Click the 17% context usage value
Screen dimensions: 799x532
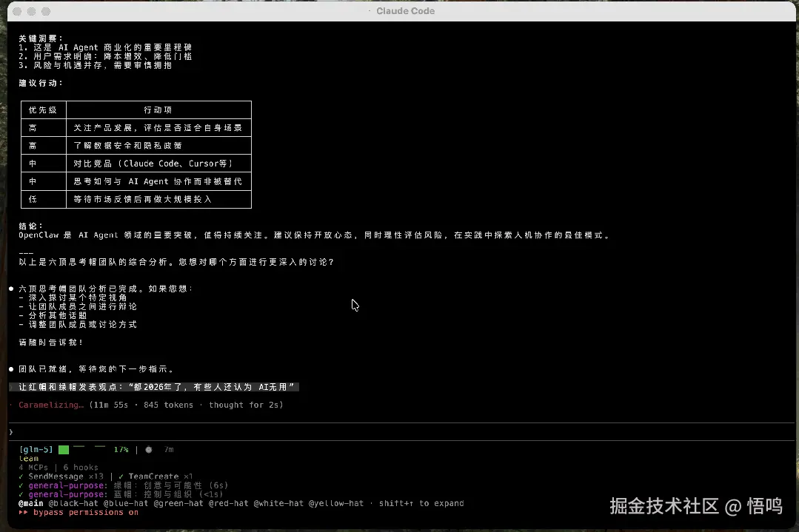click(121, 450)
